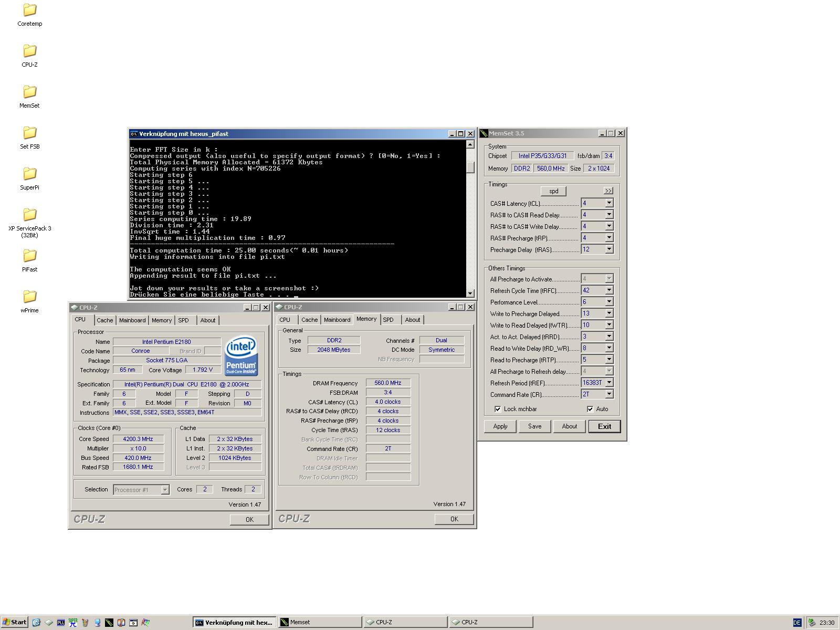Open the Refresh Cycle Time (tRFC) dropdown

pyautogui.click(x=609, y=290)
